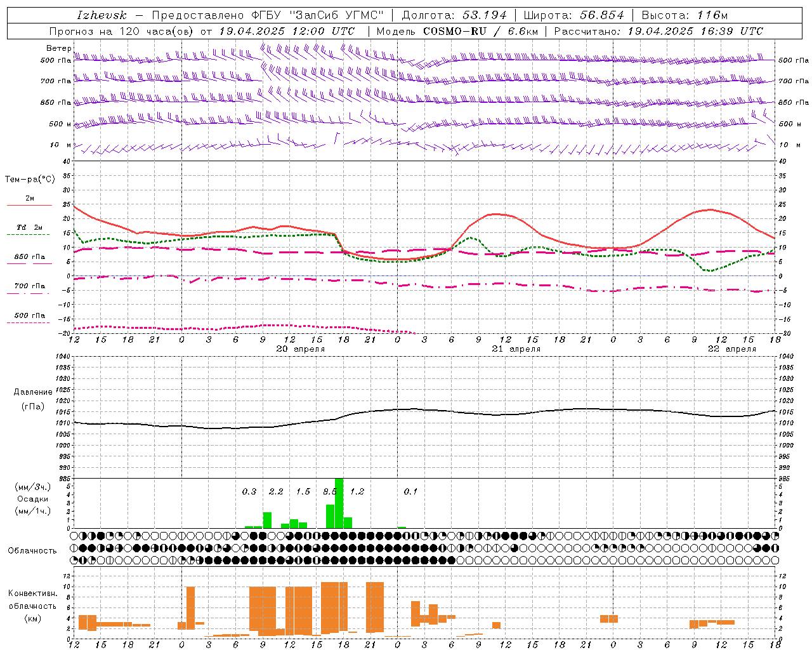Viewport: 812px width, 650px height.
Task: Select the start time 19.04.2025 12:00 UTC
Action: tap(287, 31)
